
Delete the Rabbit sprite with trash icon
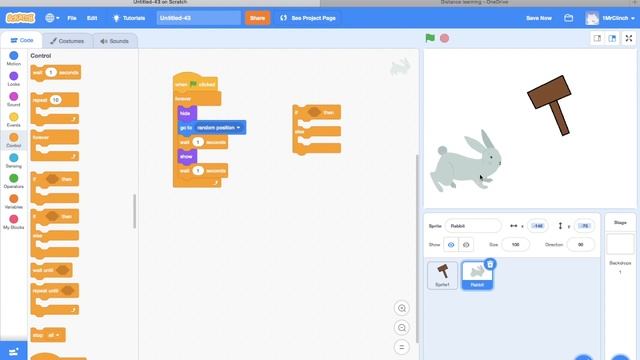490,264
